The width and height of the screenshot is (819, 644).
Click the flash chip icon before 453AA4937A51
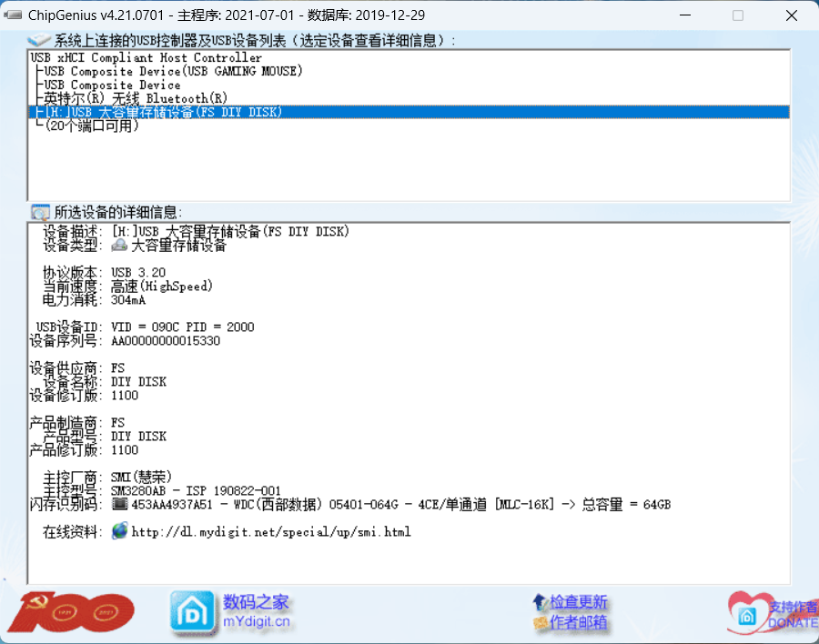120,504
